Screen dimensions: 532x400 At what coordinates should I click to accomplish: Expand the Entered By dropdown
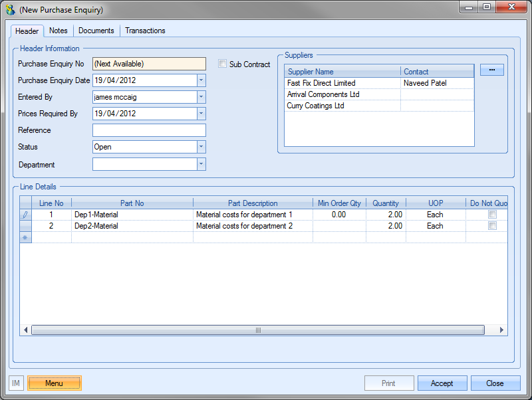201,97
